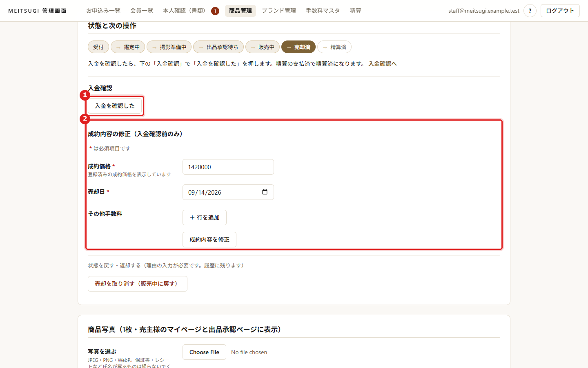
Task: Click the 出品承認待ち status chip
Action: pos(218,47)
